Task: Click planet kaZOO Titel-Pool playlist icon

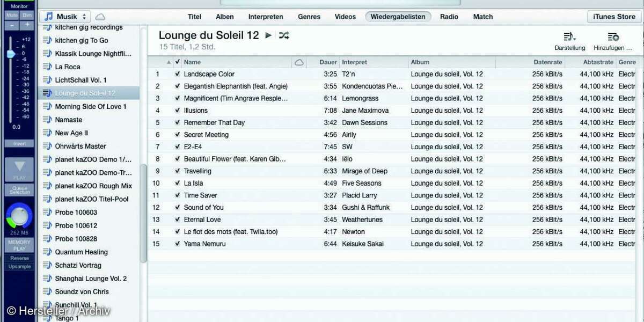Action: 47,199
